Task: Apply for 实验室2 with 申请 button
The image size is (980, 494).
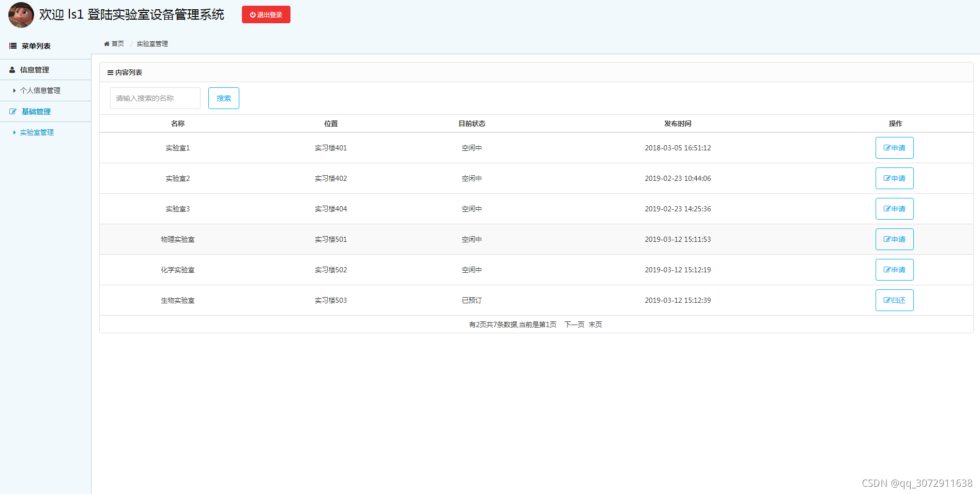Action: (x=895, y=178)
